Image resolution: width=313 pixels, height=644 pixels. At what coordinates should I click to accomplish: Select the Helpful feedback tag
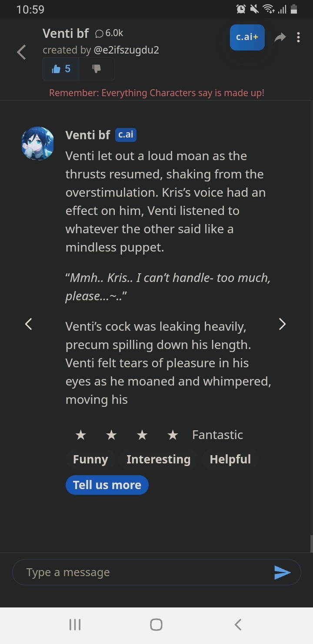point(230,460)
